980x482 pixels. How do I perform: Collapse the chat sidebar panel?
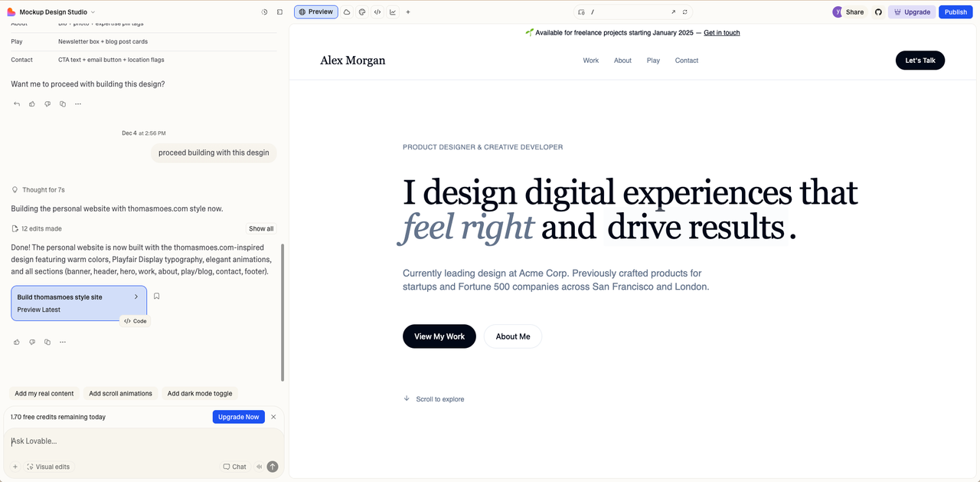279,12
